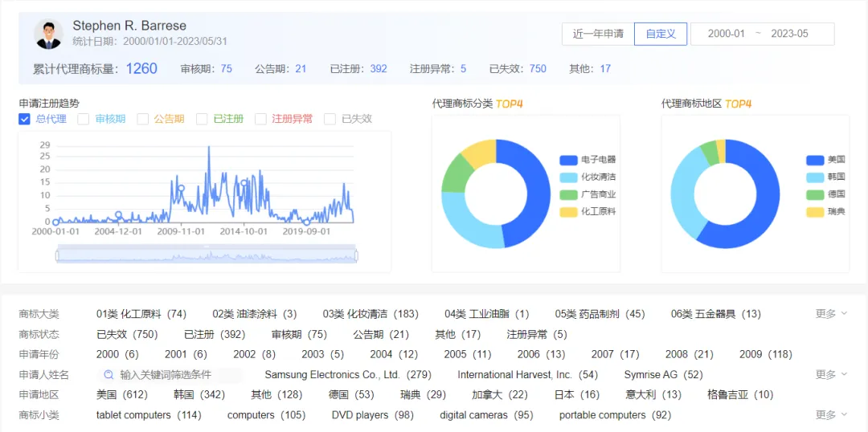Click the right handle of trend range slider
868x432 pixels.
(356, 255)
